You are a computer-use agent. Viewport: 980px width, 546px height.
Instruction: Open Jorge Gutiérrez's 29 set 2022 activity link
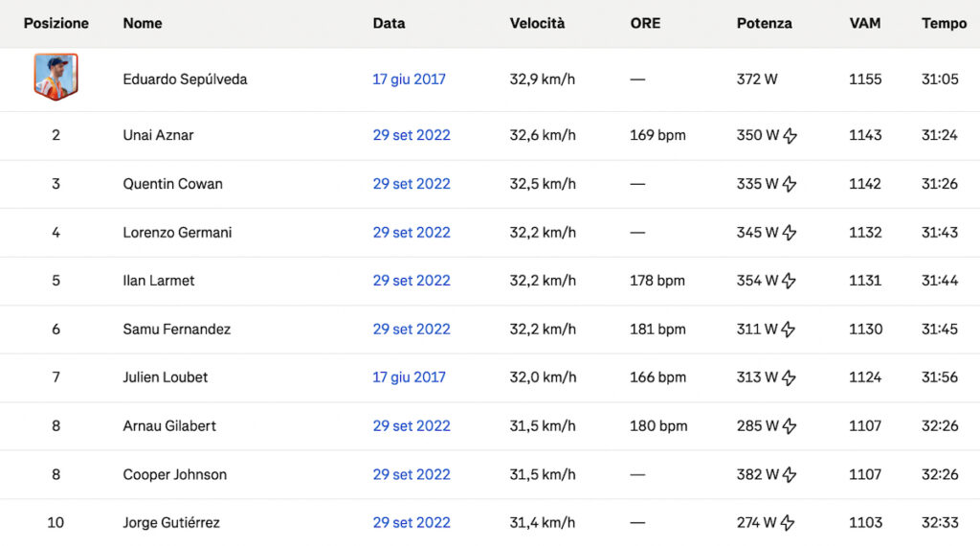point(412,522)
